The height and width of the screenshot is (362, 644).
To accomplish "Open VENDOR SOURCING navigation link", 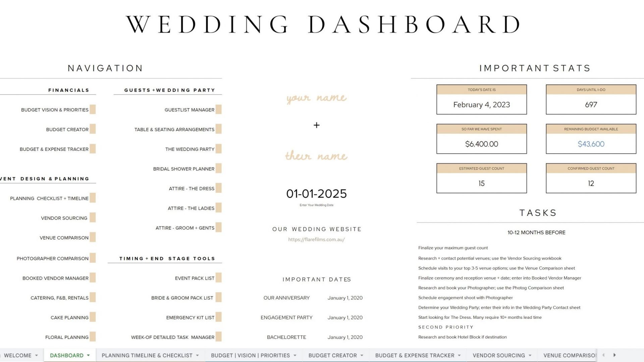I will 64,218.
